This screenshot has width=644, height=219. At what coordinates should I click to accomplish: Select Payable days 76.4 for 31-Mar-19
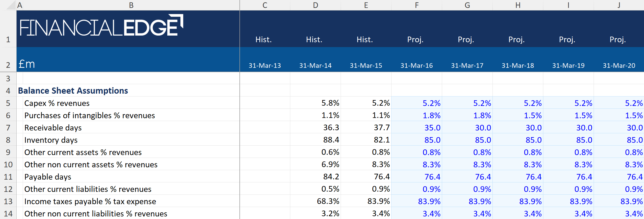point(568,177)
